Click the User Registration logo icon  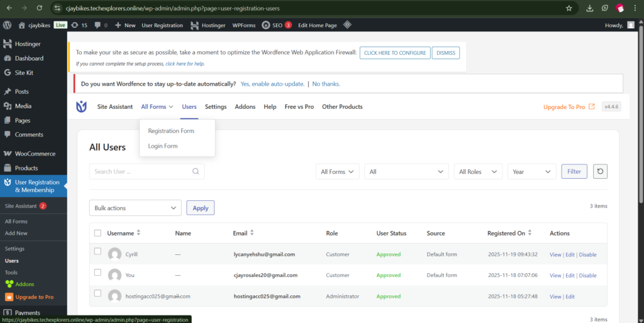(82, 107)
